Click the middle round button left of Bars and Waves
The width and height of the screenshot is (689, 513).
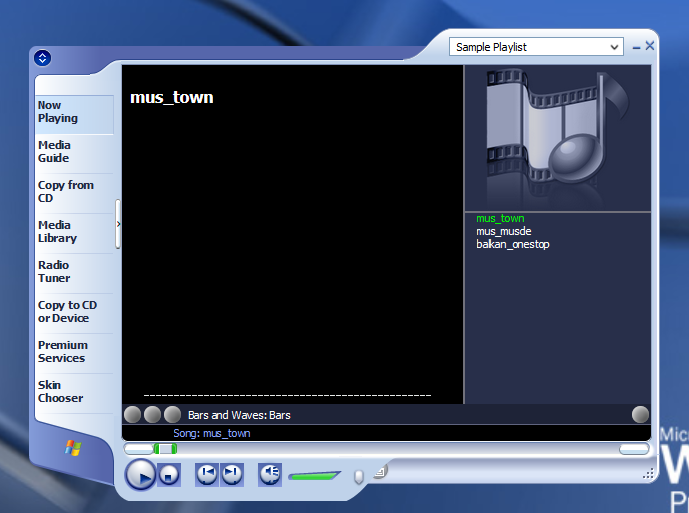coord(152,414)
